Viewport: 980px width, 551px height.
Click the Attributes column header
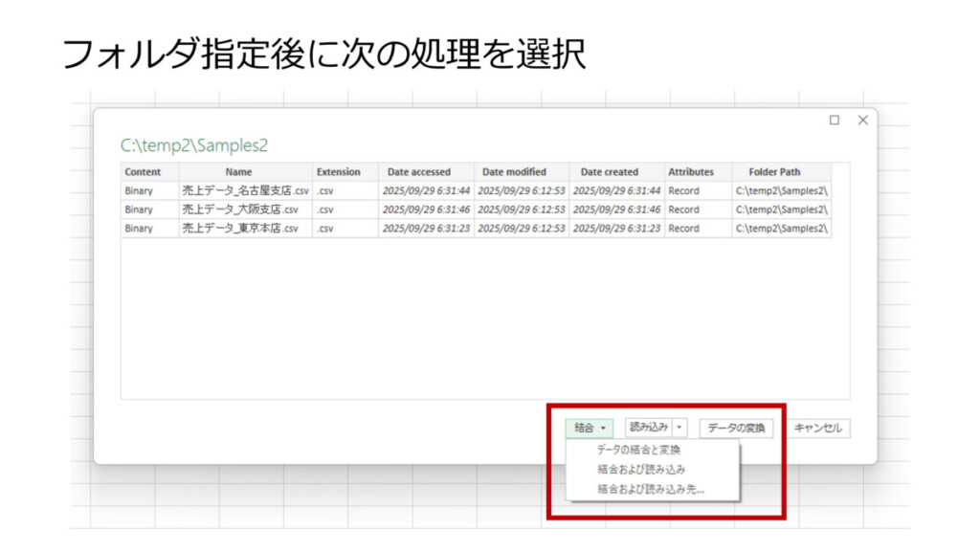pyautogui.click(x=691, y=172)
